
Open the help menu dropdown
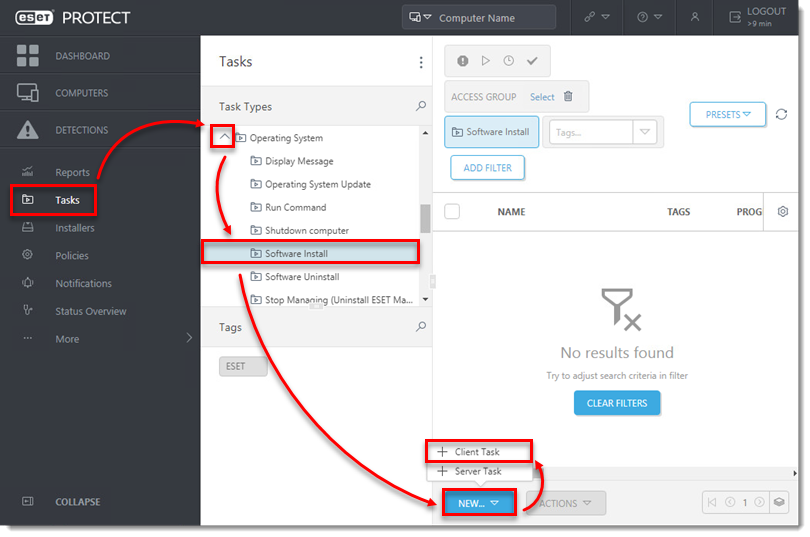pyautogui.click(x=649, y=18)
